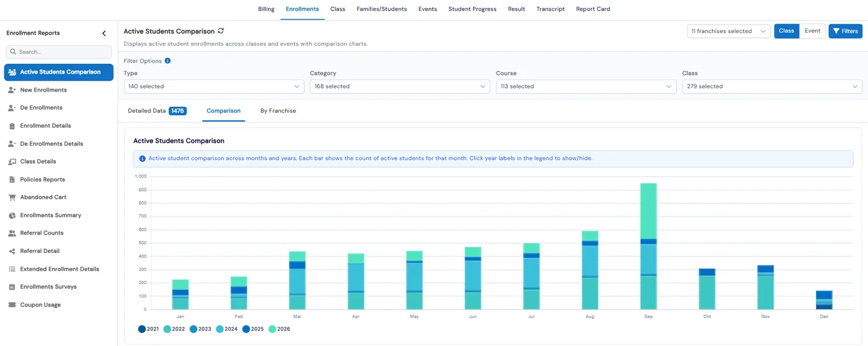Image resolution: width=868 pixels, height=346 pixels.
Task: Open the Events top menu
Action: [x=428, y=9]
